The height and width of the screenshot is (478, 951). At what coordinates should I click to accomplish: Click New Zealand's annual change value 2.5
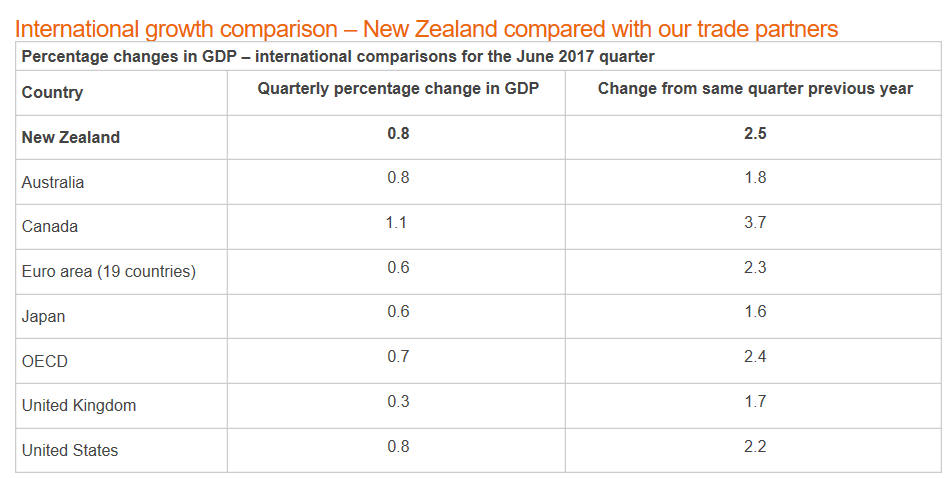click(755, 133)
